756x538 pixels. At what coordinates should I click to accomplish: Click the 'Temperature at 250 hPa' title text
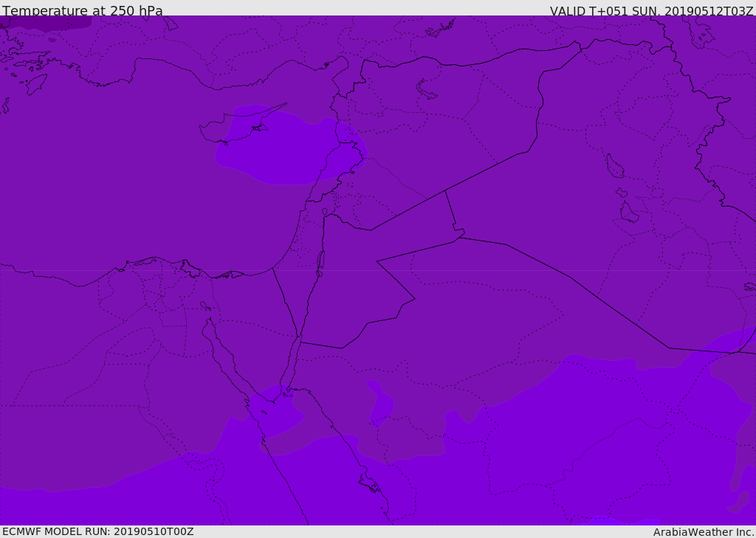click(x=83, y=10)
